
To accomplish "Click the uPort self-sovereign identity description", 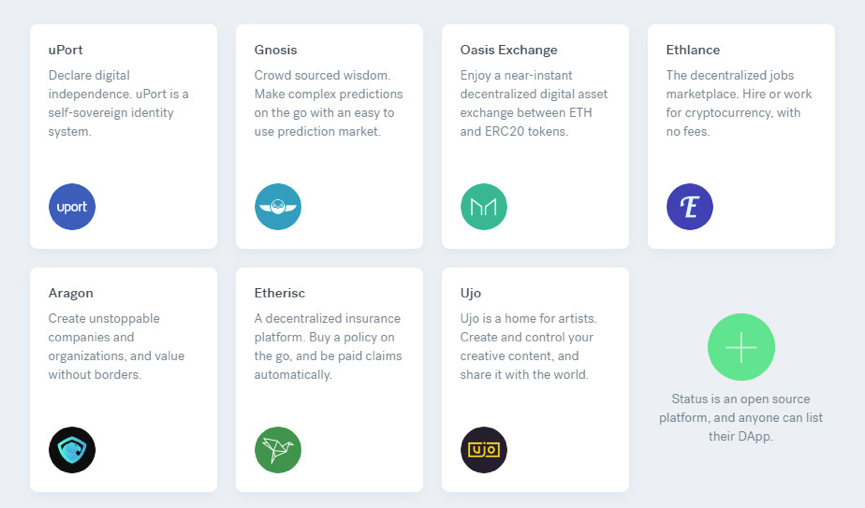I will click(119, 103).
